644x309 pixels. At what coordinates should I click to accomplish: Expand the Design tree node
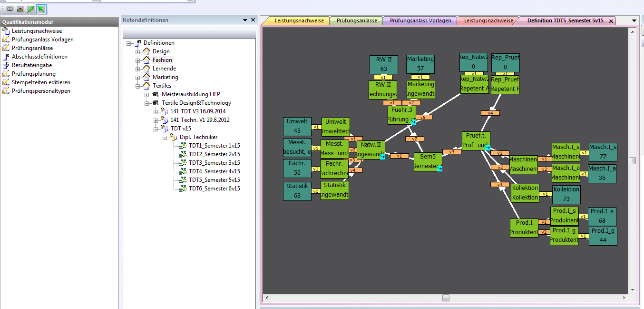click(x=138, y=51)
